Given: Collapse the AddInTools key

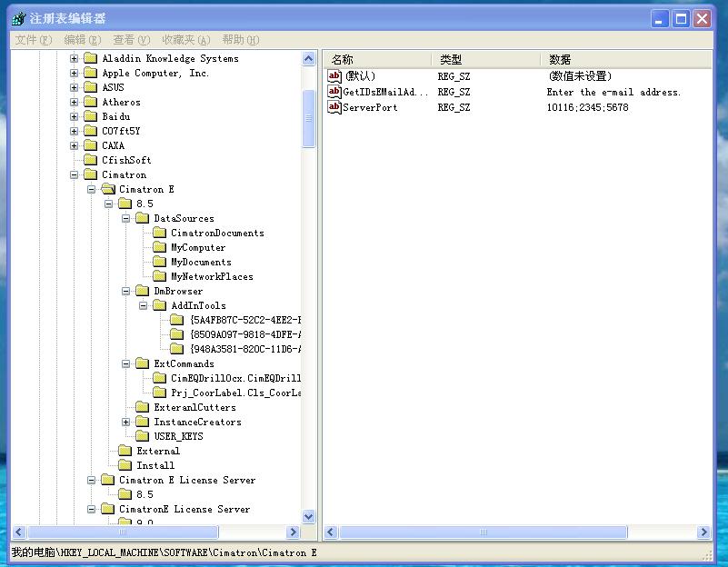Looking at the screenshot, I should click(x=143, y=305).
